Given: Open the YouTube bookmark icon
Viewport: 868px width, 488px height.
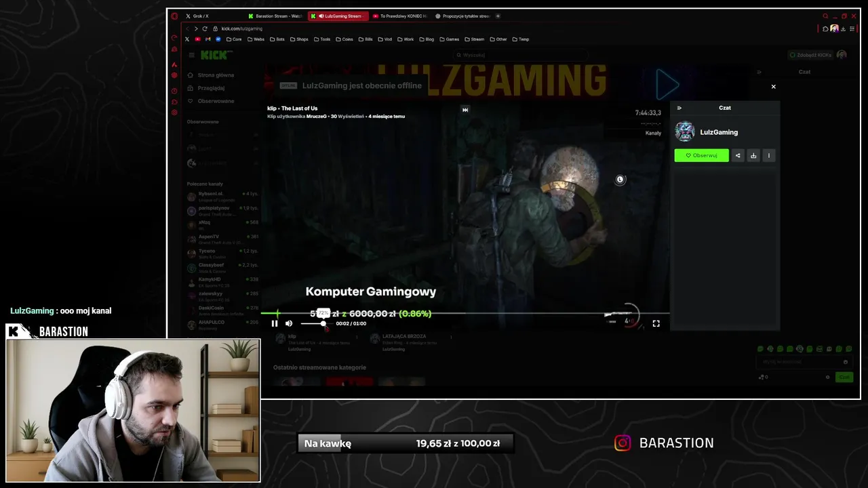Looking at the screenshot, I should (197, 39).
